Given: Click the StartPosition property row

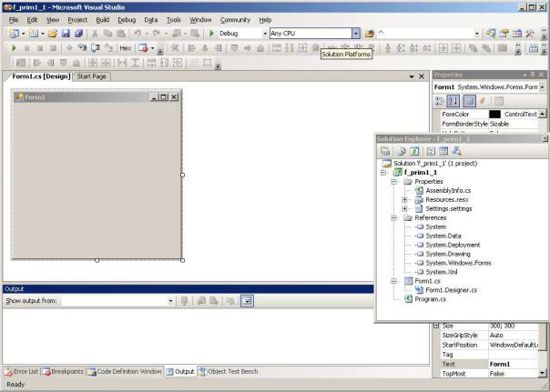Looking at the screenshot, I should (489, 345).
